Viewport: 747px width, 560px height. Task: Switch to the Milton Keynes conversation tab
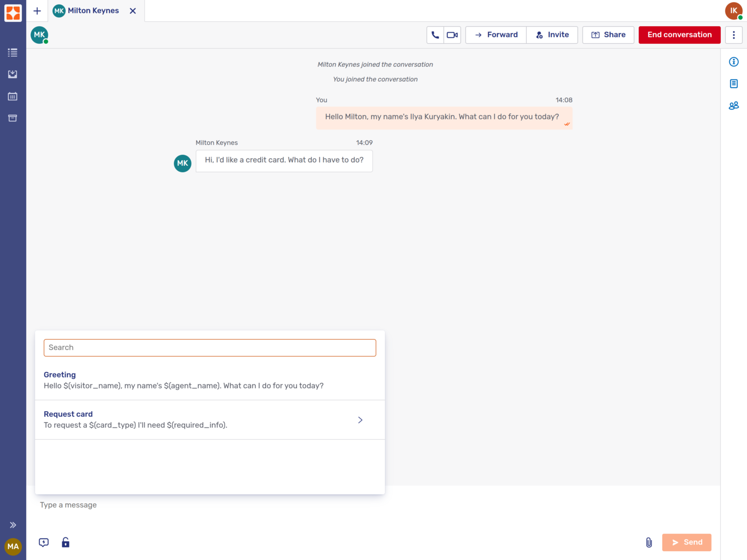pyautogui.click(x=93, y=10)
